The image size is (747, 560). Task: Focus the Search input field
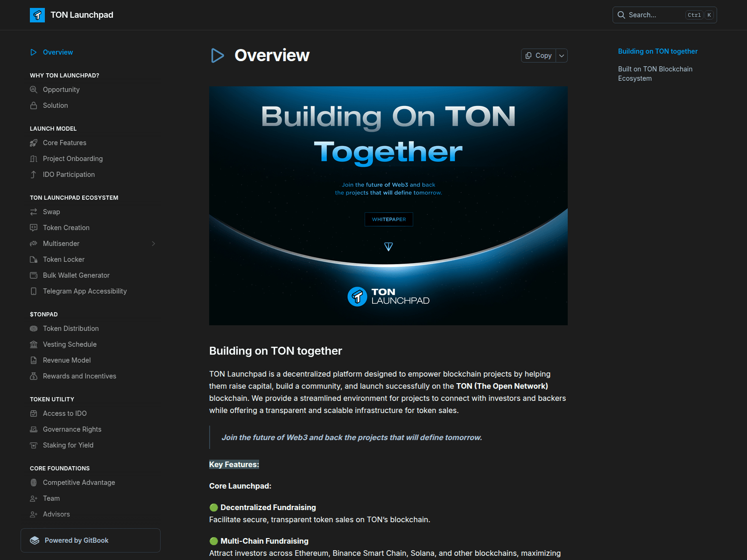point(664,15)
